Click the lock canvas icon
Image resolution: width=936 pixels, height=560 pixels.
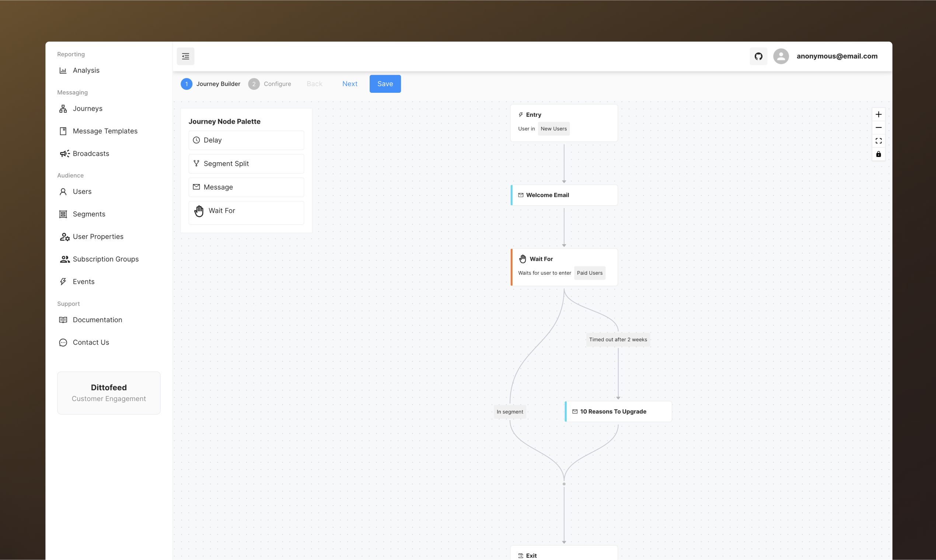879,155
